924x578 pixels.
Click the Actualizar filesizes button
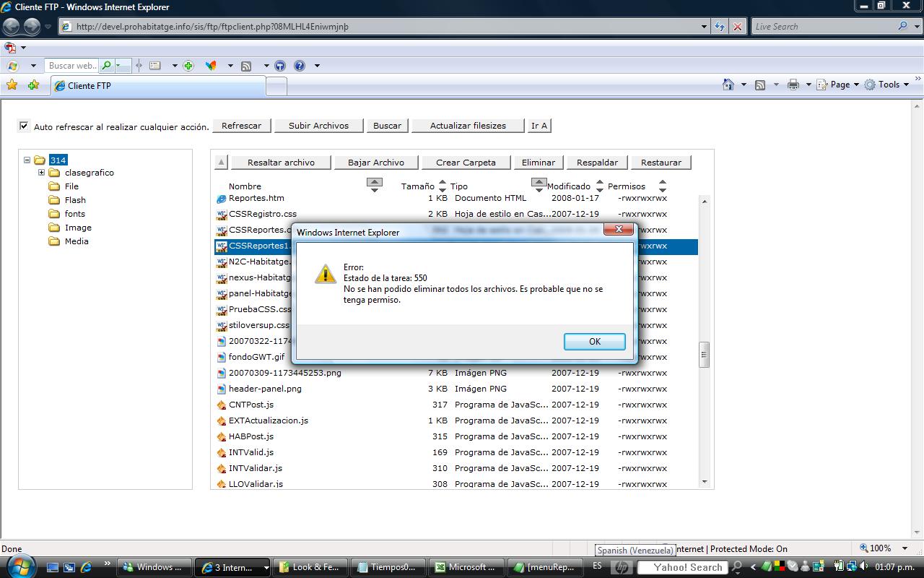468,126
